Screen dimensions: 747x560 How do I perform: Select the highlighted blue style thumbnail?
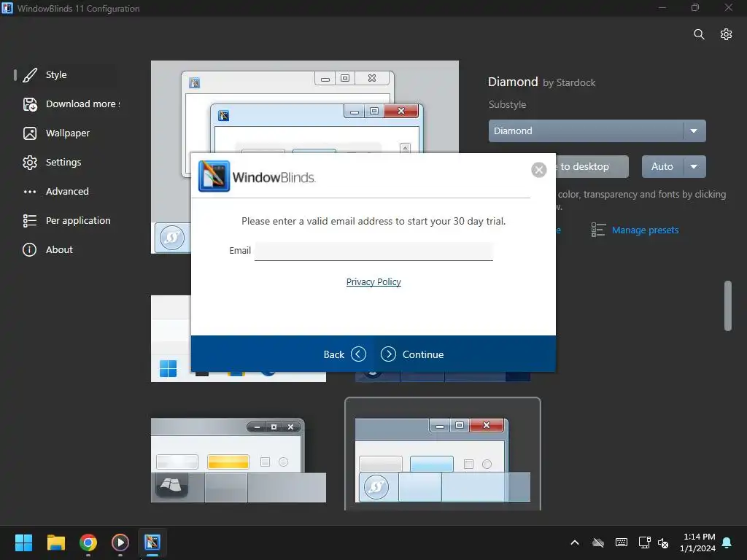(443, 455)
